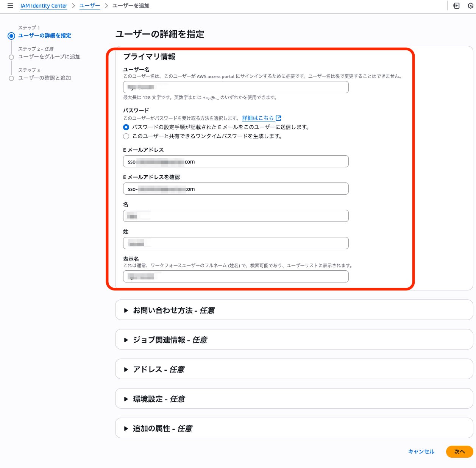The height and width of the screenshot is (468, 476).
Task: Click the hexagon settings icon at top right
Action: 471,6
